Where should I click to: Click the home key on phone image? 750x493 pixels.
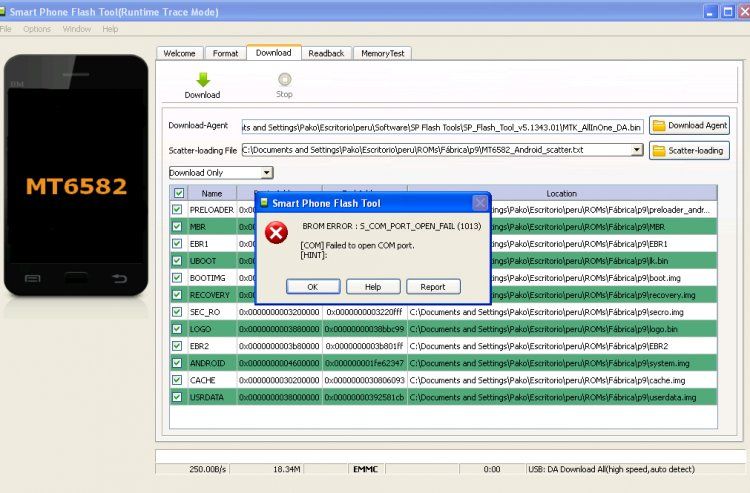[76, 278]
